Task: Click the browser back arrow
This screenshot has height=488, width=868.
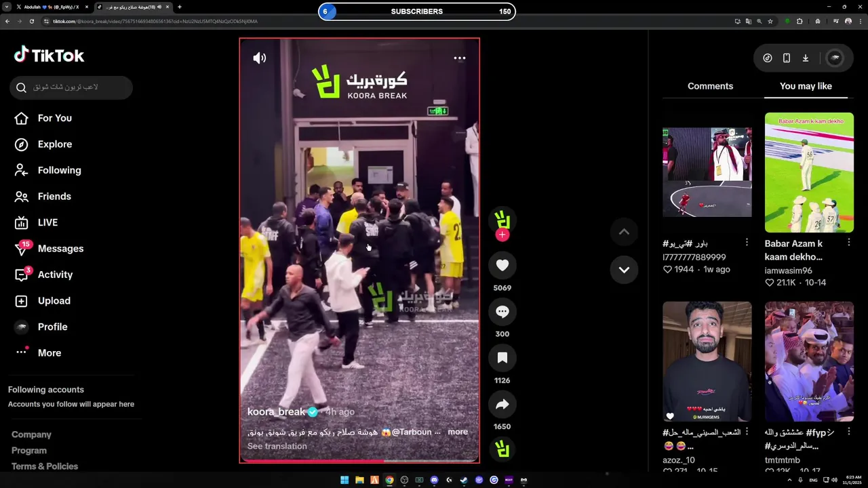Action: click(x=7, y=21)
